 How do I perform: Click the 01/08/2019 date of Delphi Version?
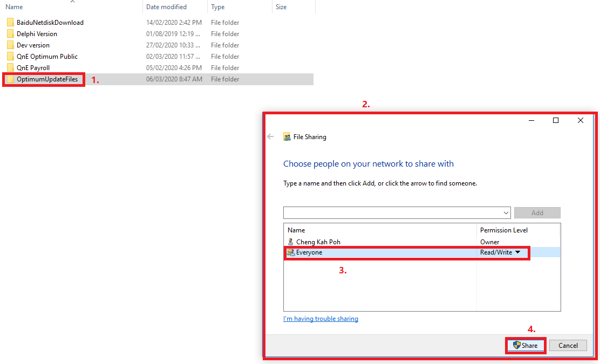pyautogui.click(x=173, y=33)
